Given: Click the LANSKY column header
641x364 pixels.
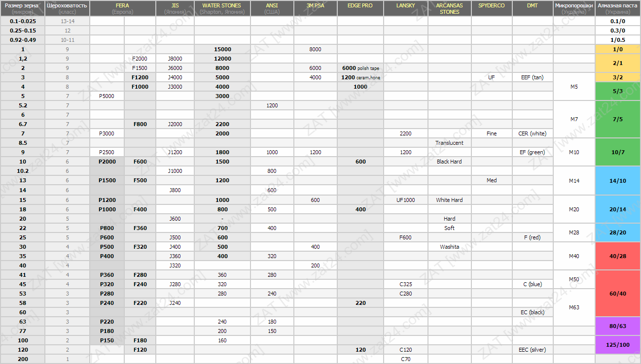Looking at the screenshot, I should coord(406,8).
